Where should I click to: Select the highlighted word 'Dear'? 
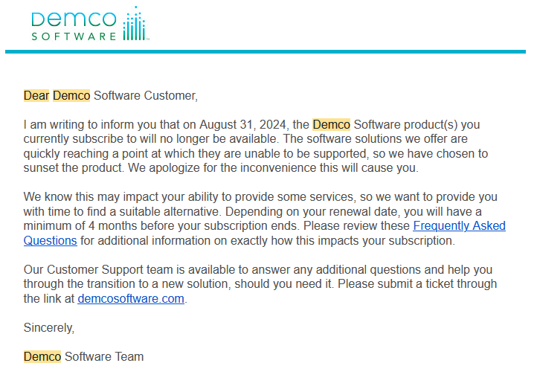(36, 95)
